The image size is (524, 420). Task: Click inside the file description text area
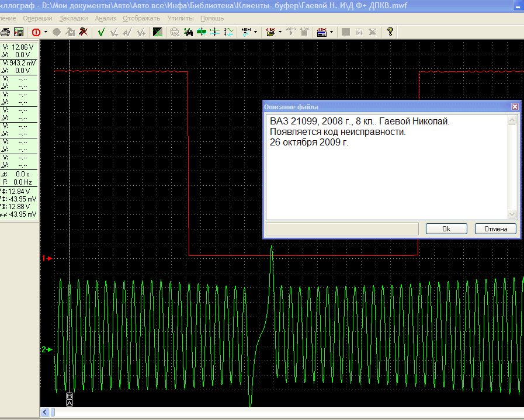387,167
